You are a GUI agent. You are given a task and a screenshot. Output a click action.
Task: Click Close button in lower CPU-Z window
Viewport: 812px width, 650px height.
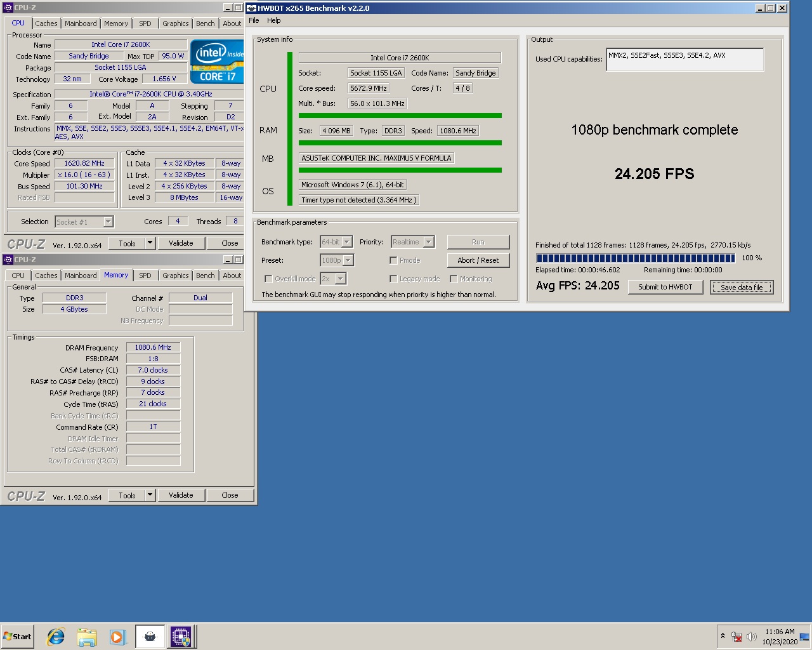tap(230, 495)
